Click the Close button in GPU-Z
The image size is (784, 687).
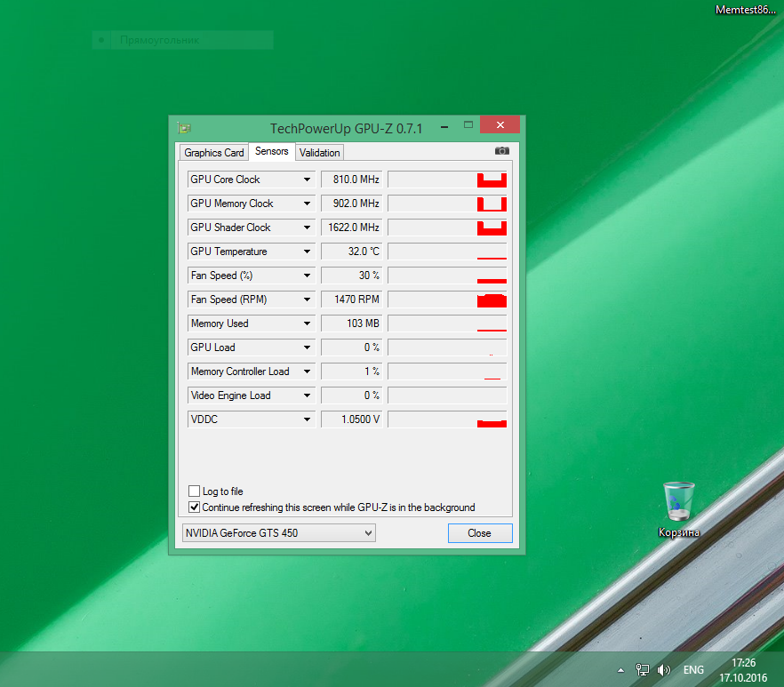coord(480,533)
